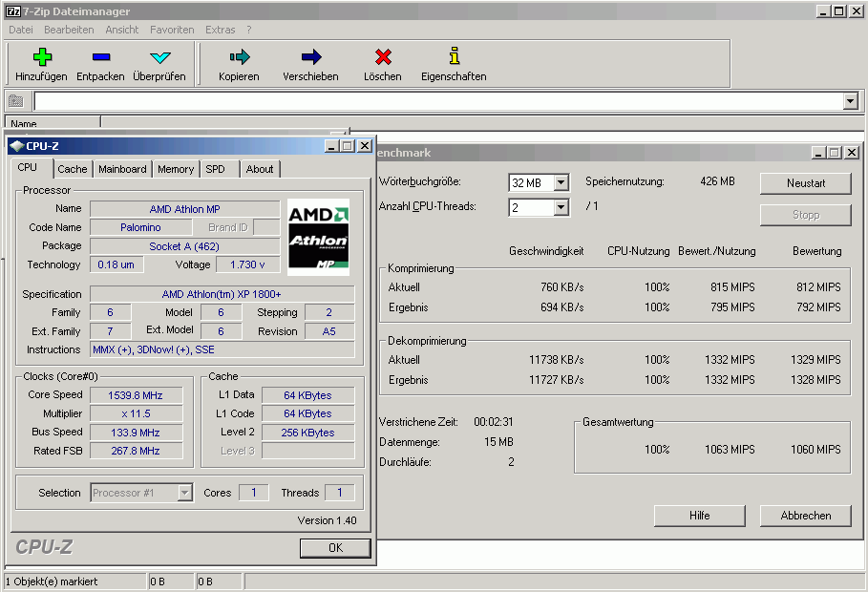
Task: Click the Version 1.40 label
Action: coord(328,520)
